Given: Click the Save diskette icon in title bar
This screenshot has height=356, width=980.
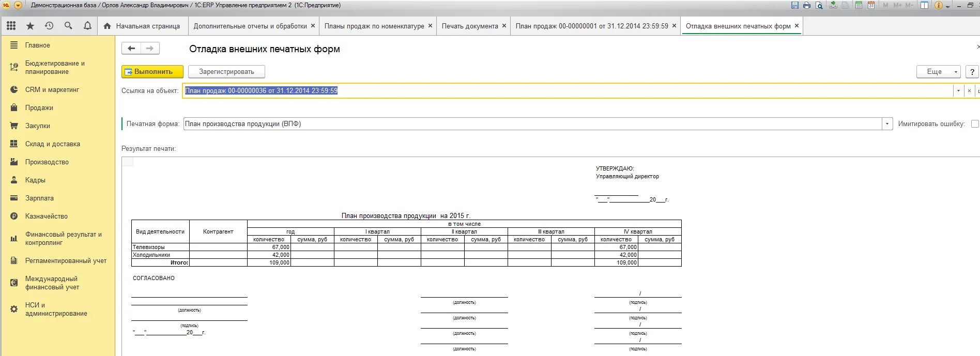Looking at the screenshot, I should click(795, 5).
